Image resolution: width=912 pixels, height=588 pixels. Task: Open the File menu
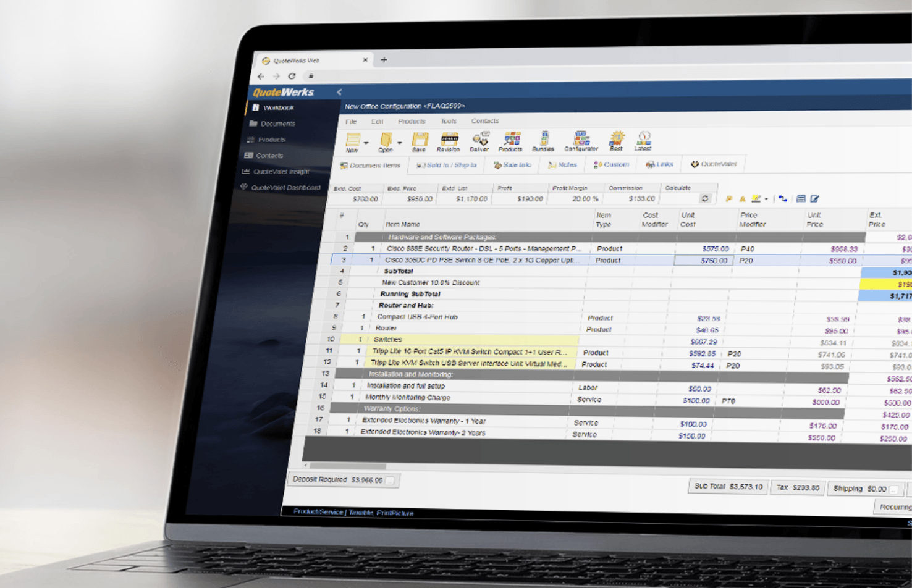(351, 122)
